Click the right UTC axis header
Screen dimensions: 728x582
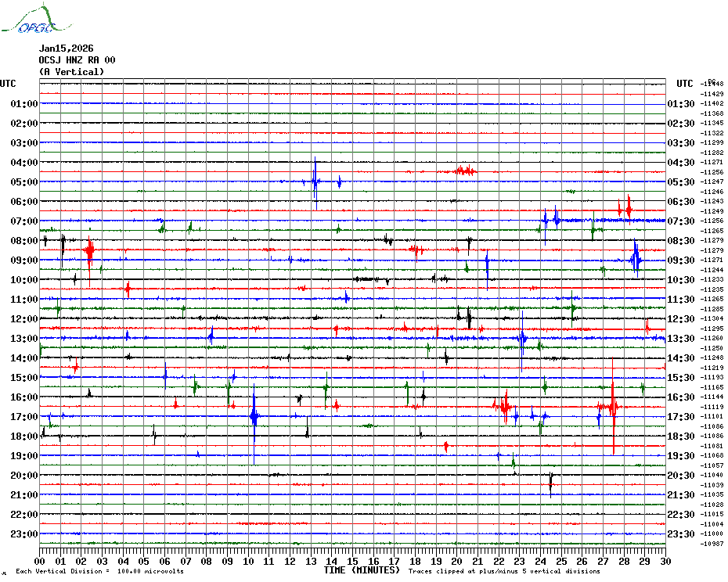tap(684, 84)
